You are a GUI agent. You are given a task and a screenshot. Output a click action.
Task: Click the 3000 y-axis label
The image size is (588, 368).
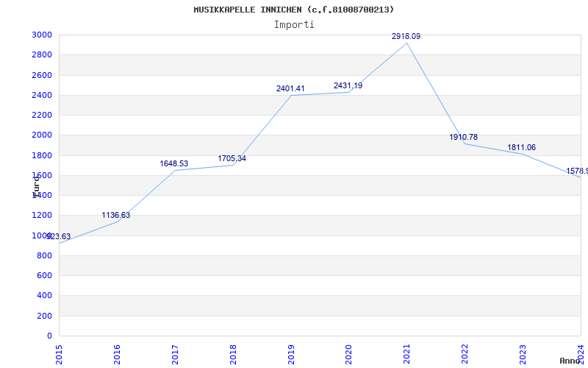click(42, 35)
